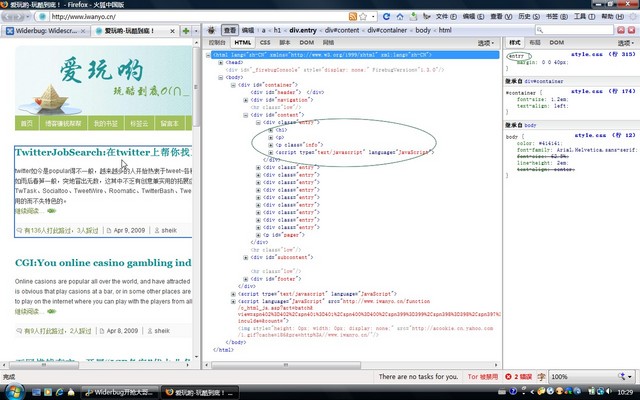Image resolution: width=640 pixels, height=400 pixels.
Task: Expand the h1 node in entry
Action: 271,130
